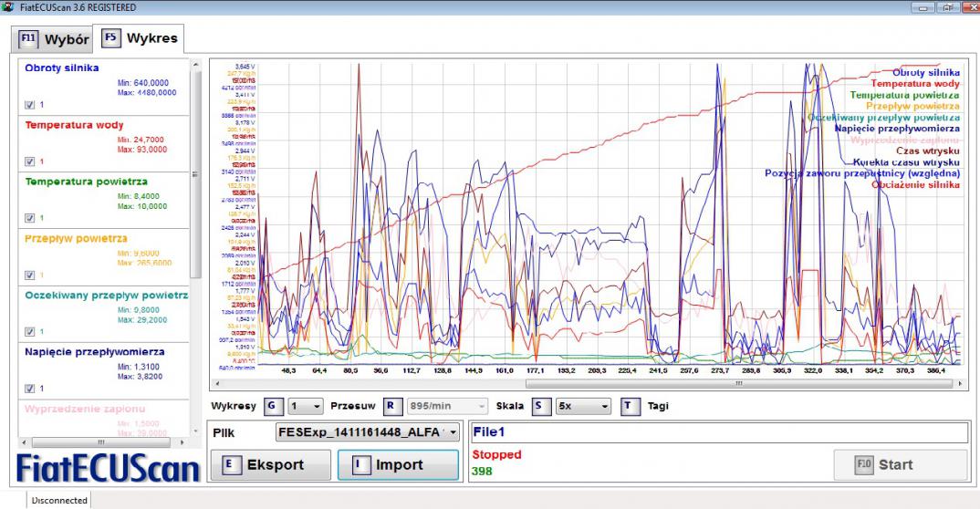The image size is (980, 509).
Task: Uncheck the Temperatura wody checkbox
Action: [30, 161]
